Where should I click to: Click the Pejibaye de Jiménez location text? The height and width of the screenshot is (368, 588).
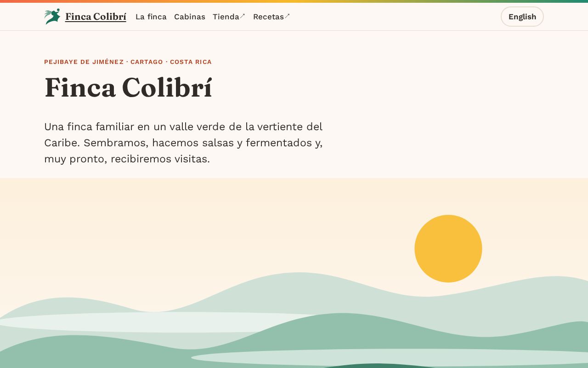pos(128,62)
